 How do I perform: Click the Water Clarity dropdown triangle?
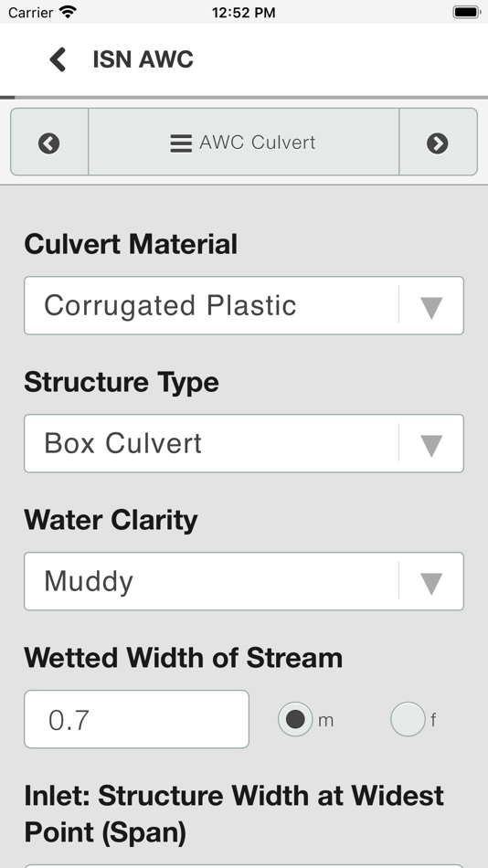(x=431, y=584)
